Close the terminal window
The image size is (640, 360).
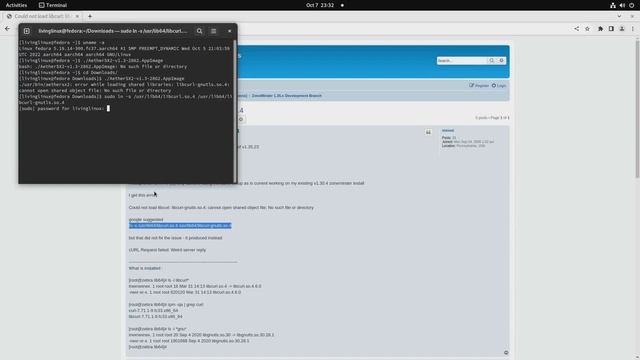tap(229, 31)
